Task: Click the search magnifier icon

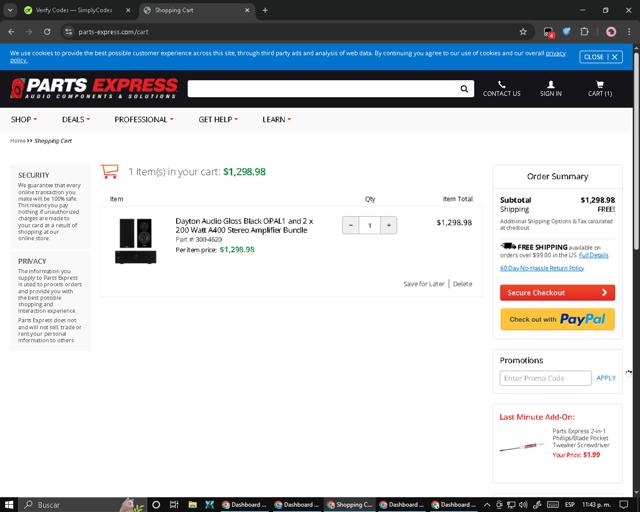Action: [464, 89]
